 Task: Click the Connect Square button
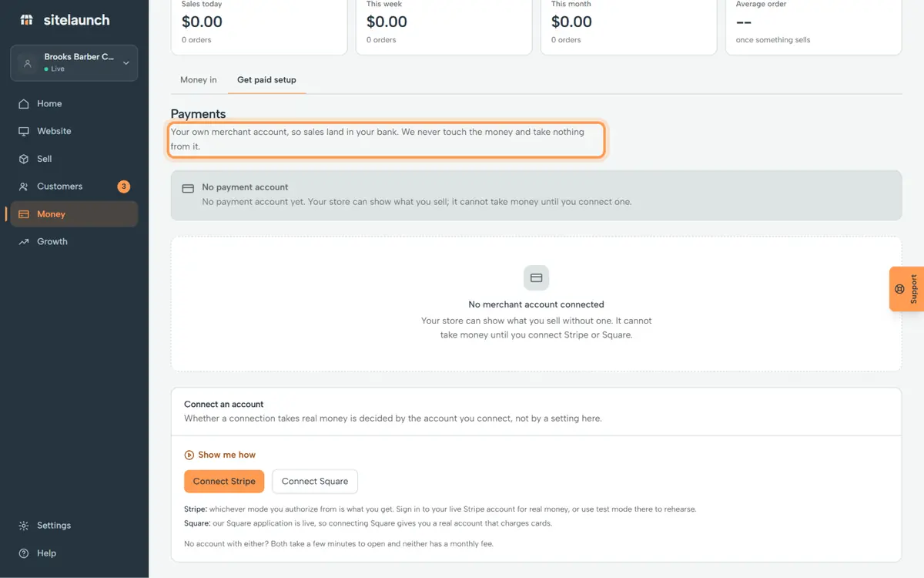315,482
